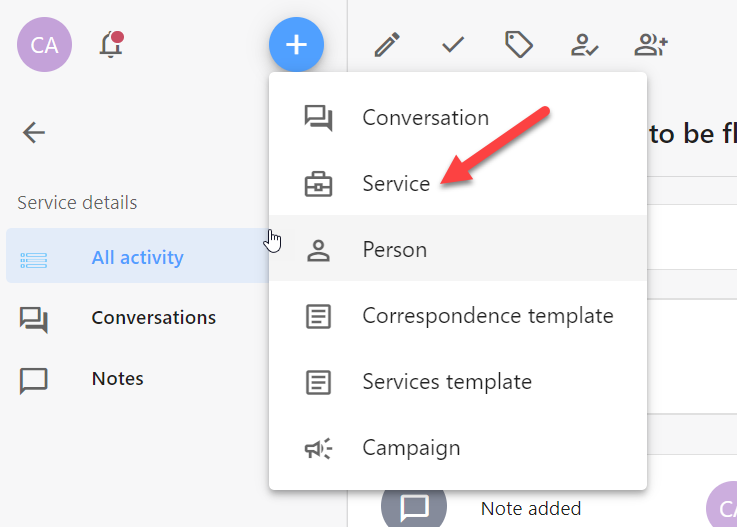Click the blue plus create button
737x527 pixels.
[x=296, y=45]
